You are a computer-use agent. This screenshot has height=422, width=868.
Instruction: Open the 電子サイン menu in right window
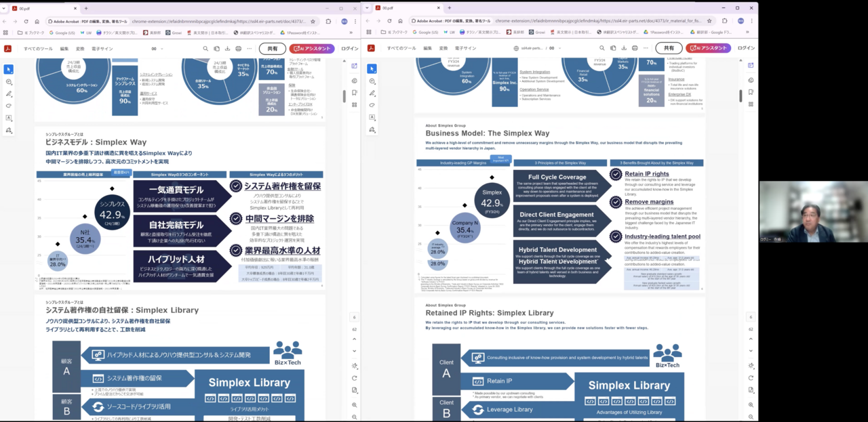(465, 49)
